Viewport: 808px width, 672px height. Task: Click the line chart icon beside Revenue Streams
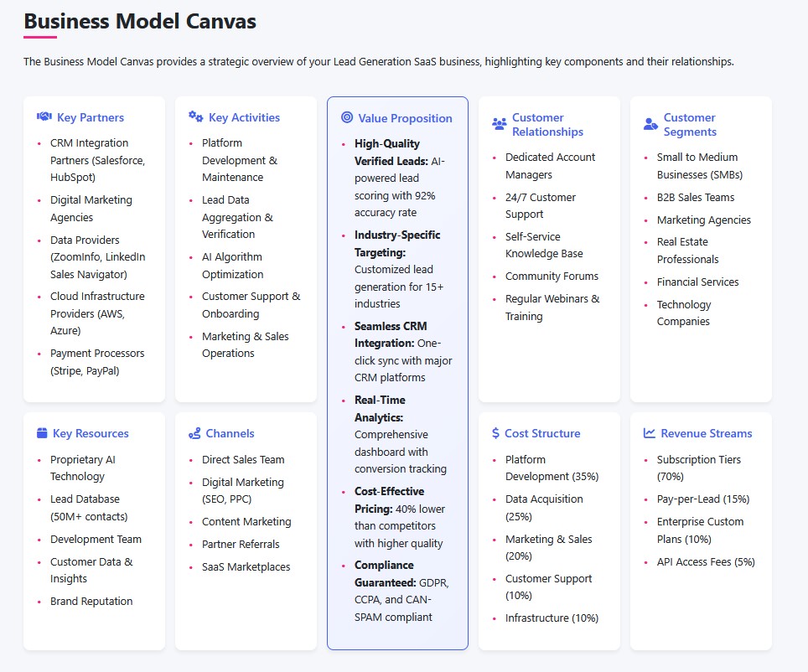(x=650, y=433)
